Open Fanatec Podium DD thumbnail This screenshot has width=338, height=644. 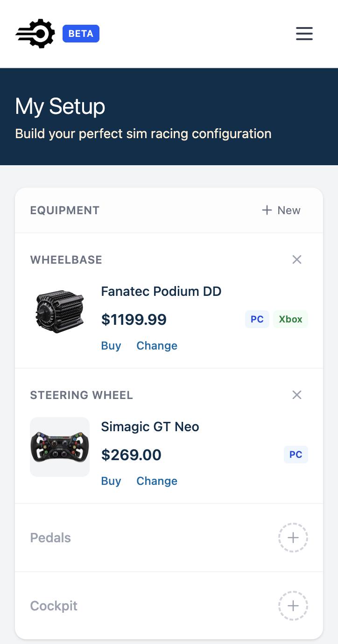[x=60, y=312]
